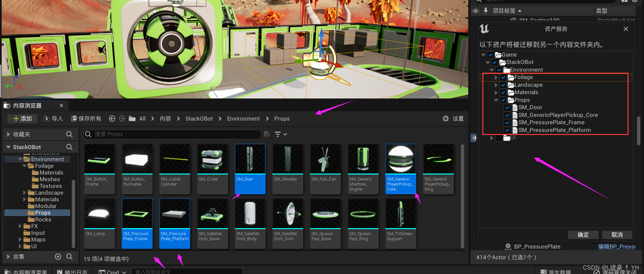Select the SM_TVScreenSupport asset thumbnail
644x274 pixels.
click(400, 224)
